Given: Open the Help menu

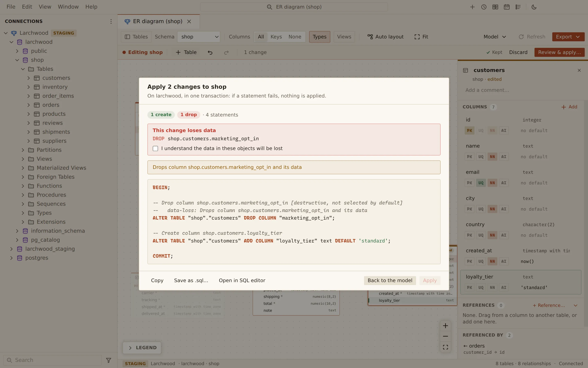Looking at the screenshot, I should 91,7.
